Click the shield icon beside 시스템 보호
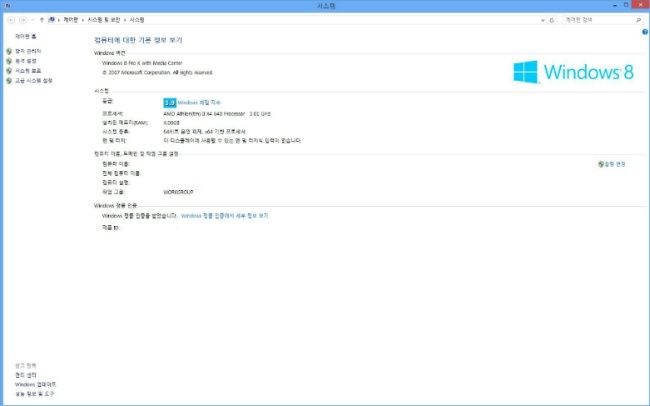The image size is (650, 406). click(9, 71)
